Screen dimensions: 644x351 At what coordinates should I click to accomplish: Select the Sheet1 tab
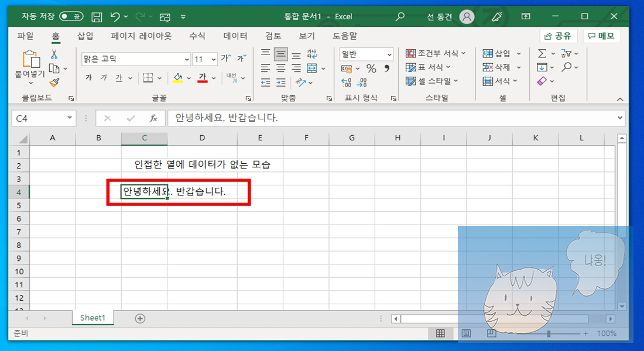[93, 318]
